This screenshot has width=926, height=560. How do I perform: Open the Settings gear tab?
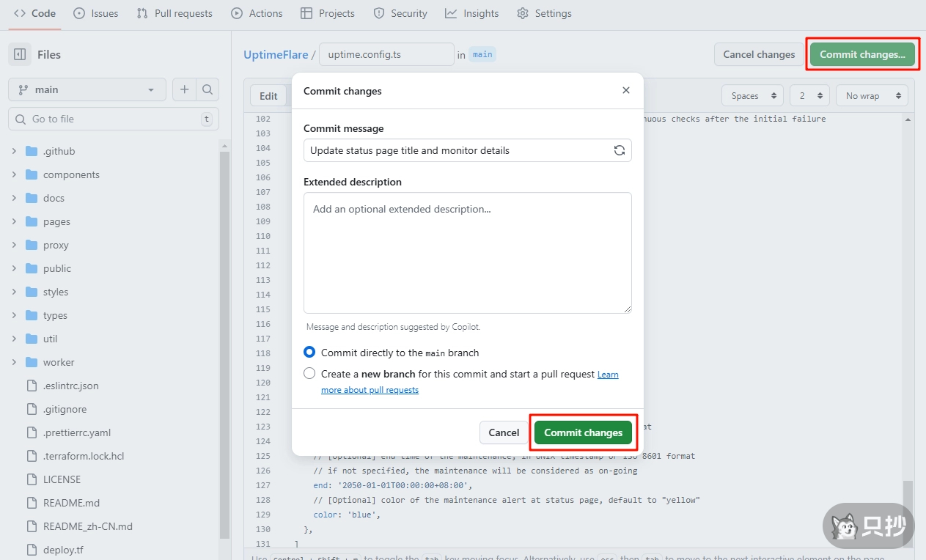544,13
